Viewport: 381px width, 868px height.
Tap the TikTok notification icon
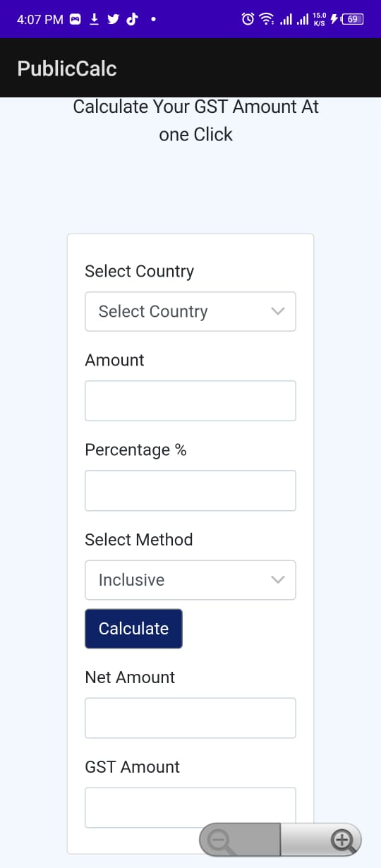(132, 19)
